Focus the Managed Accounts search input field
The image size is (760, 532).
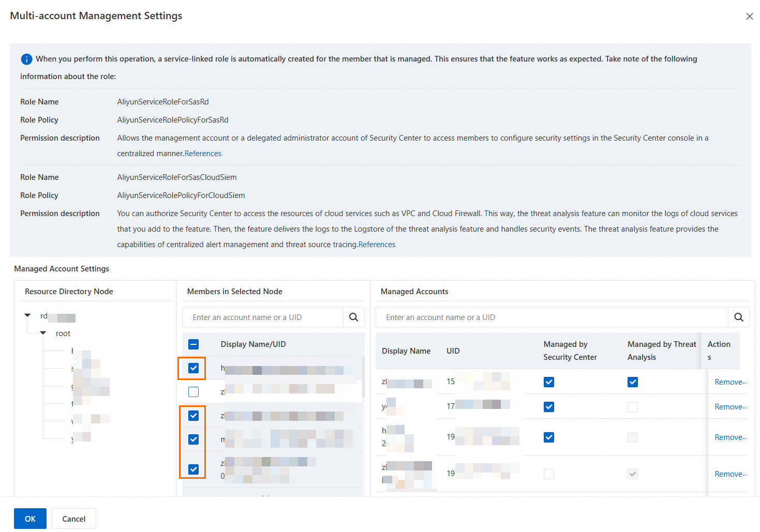(x=552, y=317)
